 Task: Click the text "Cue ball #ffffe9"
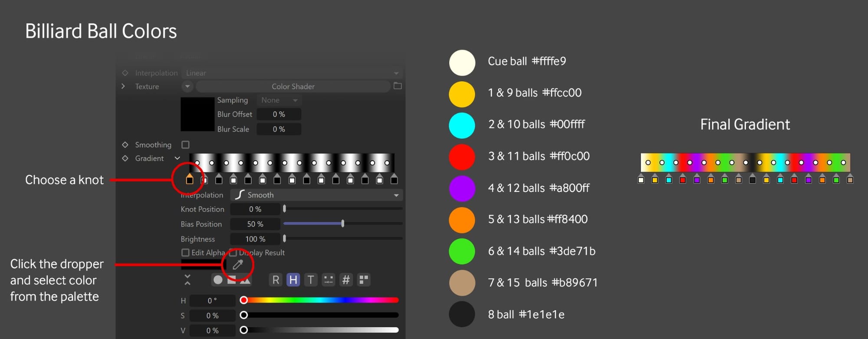click(x=527, y=61)
